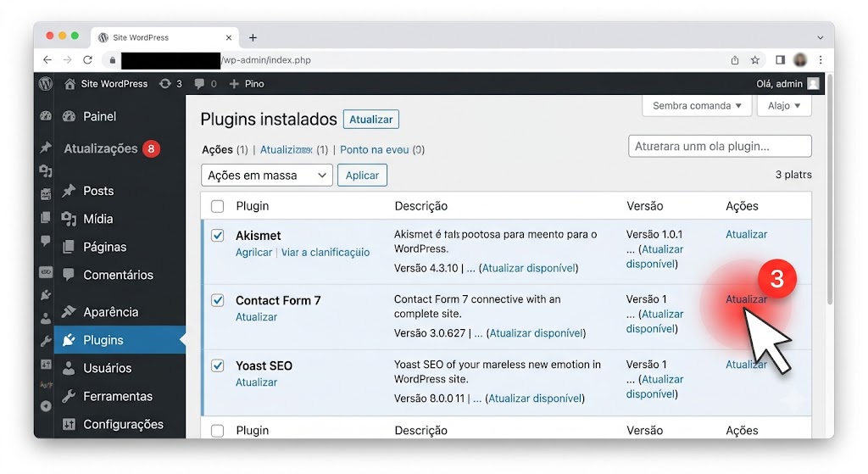
Task: Click Atualizar in Contact Form 7's Ações column
Action: pos(746,299)
